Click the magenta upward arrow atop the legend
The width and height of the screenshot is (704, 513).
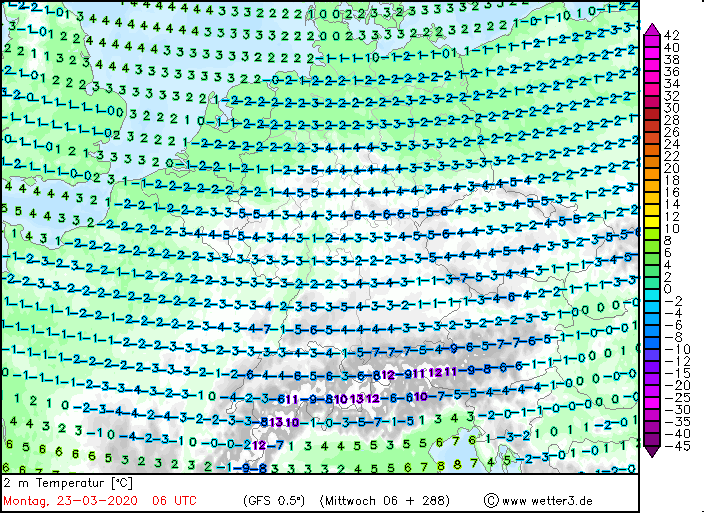click(652, 29)
